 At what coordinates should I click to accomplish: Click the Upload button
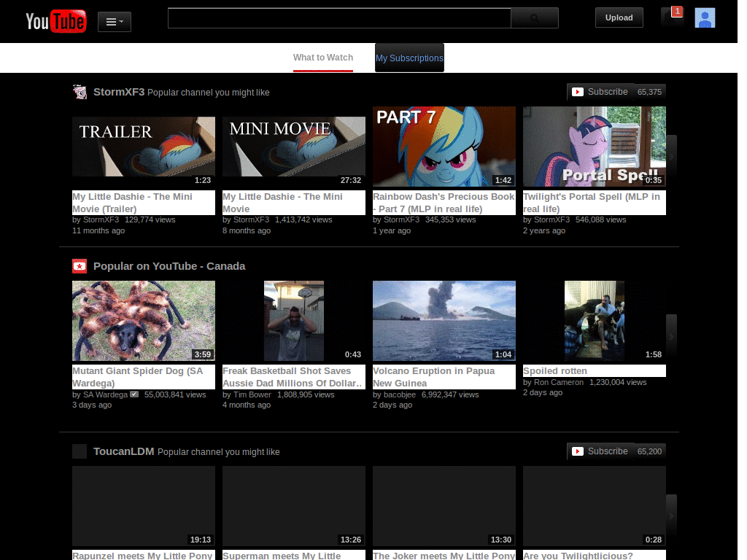[x=619, y=17]
